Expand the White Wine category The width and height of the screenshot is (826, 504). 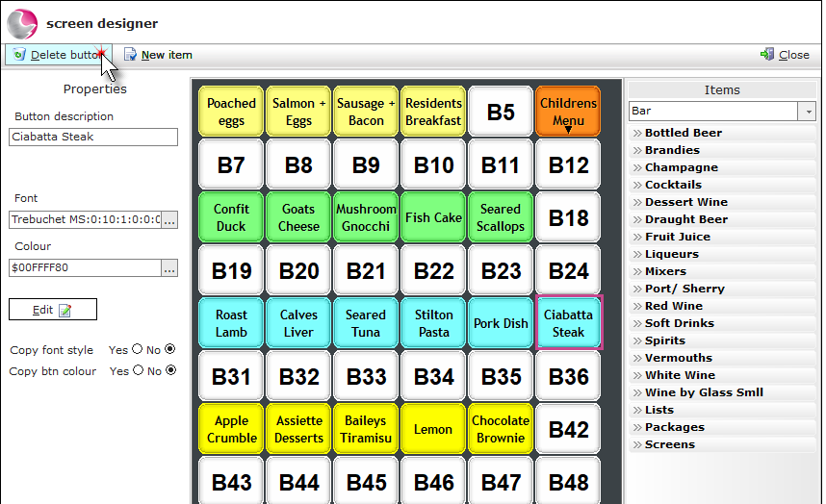click(722, 376)
